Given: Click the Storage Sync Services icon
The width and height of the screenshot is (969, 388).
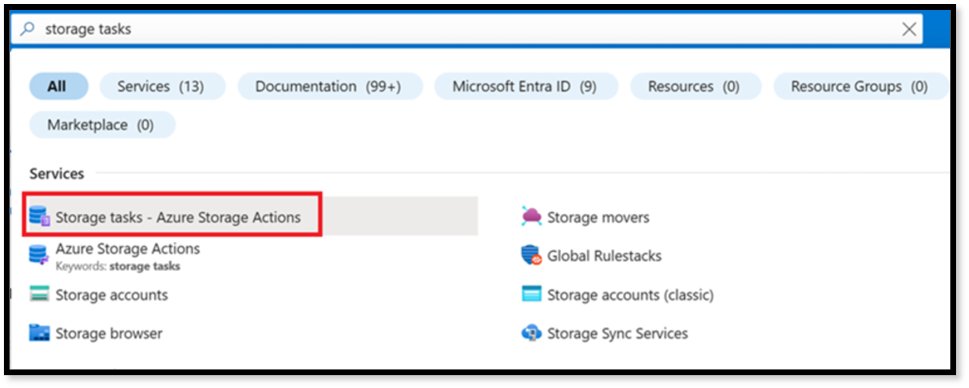Looking at the screenshot, I should (531, 334).
